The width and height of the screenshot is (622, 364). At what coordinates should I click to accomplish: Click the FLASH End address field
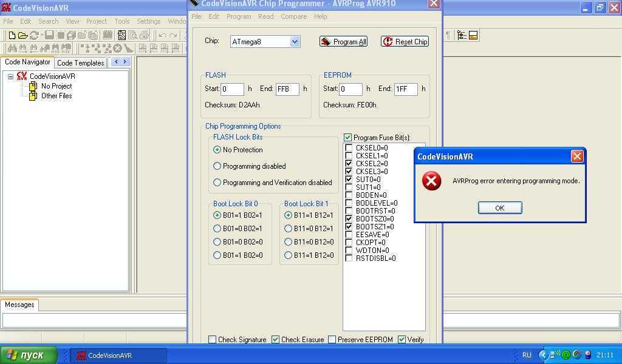click(287, 89)
